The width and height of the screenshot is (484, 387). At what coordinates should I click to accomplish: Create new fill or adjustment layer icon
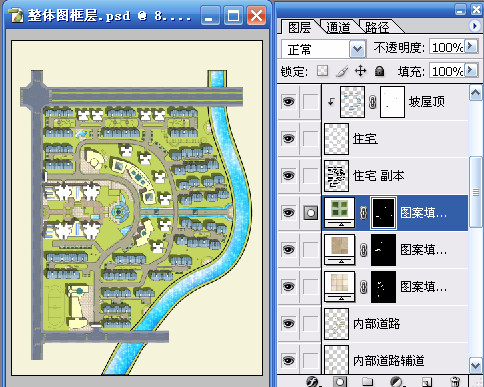(x=396, y=381)
